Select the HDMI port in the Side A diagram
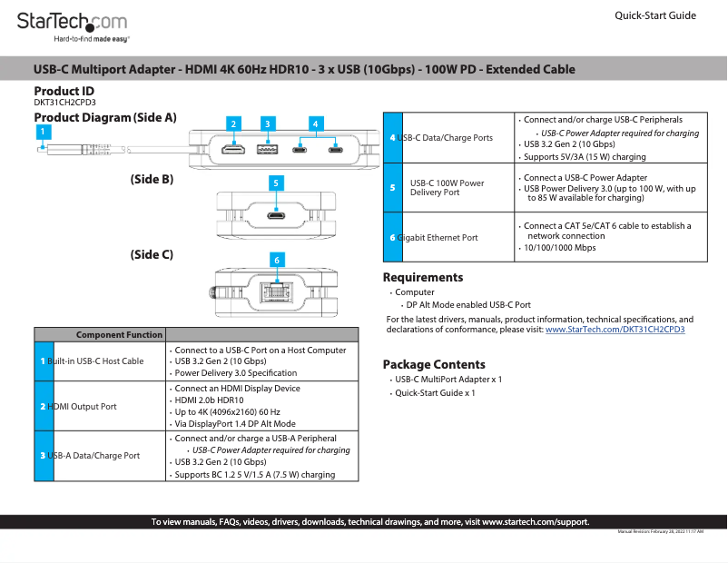The width and height of the screenshot is (728, 563). pos(232,151)
